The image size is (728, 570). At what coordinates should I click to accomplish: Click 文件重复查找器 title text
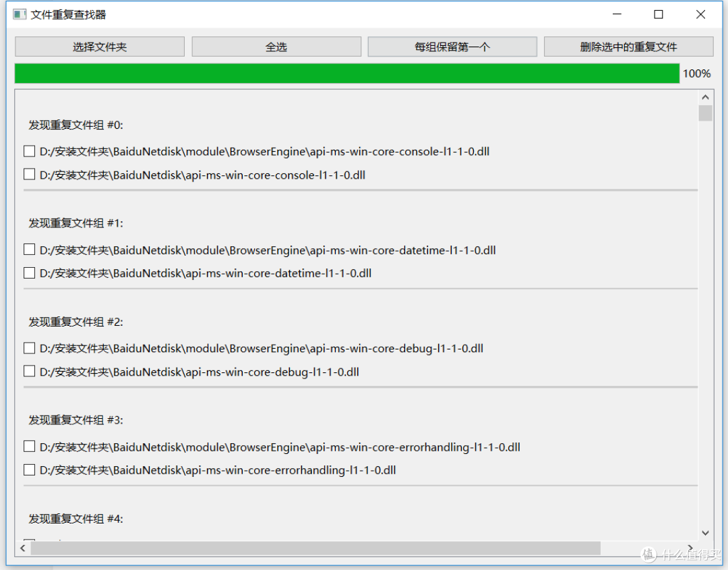tap(68, 15)
